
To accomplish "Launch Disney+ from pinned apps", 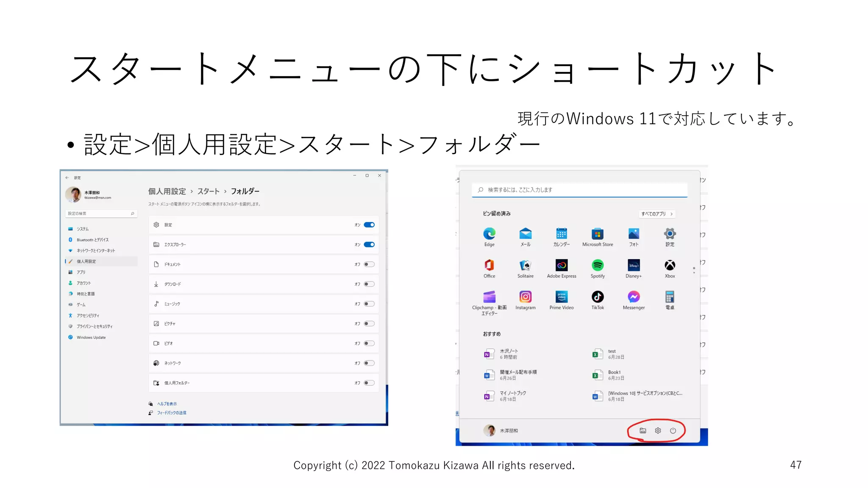I will (634, 269).
